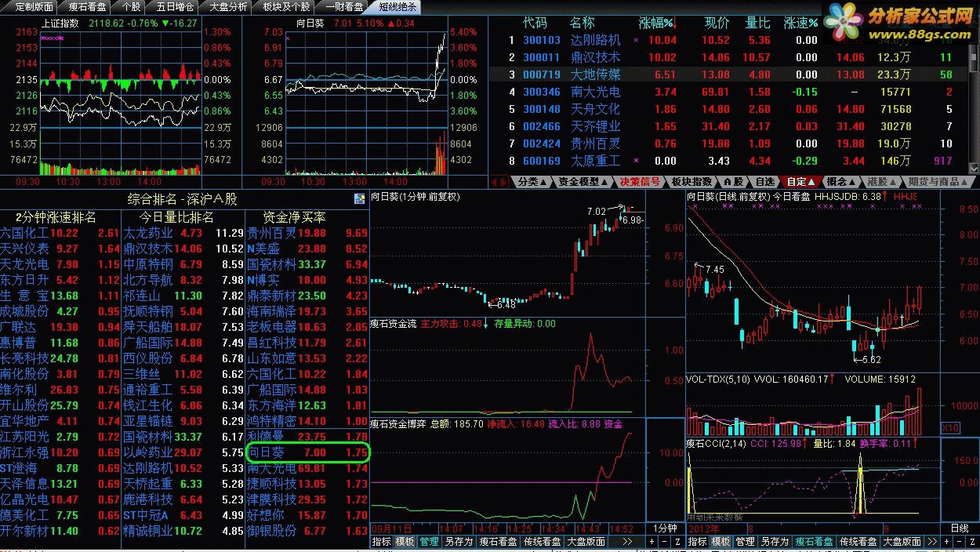980x552 pixels.
Task: Click the 2分钟涨速排名 column heading
Action: coord(56,217)
